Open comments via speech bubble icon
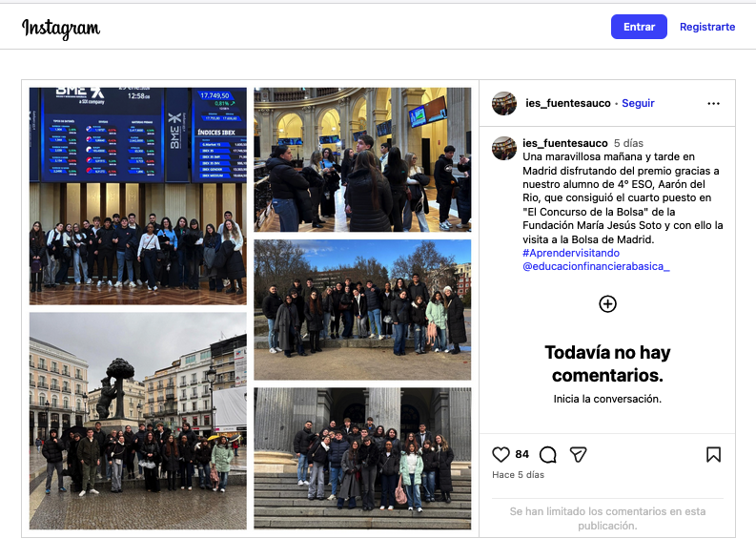Viewport: 756px width, 559px height. coord(548,454)
